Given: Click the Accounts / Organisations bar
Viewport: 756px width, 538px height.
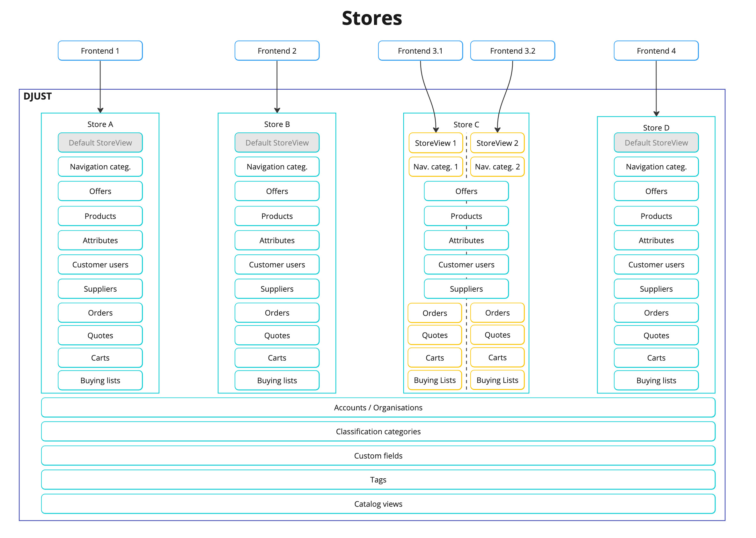Looking at the screenshot, I should point(378,407).
